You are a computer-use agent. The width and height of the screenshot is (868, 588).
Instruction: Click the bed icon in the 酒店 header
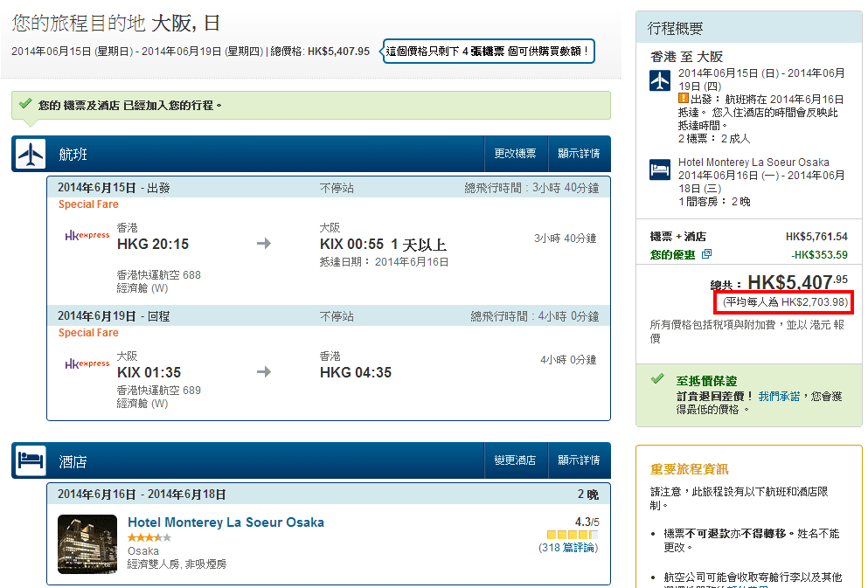pos(30,460)
